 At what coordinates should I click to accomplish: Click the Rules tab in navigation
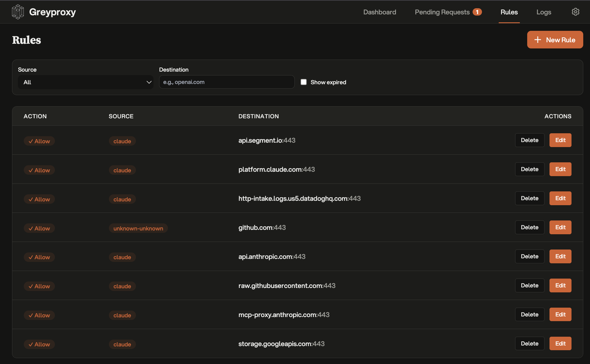[509, 12]
